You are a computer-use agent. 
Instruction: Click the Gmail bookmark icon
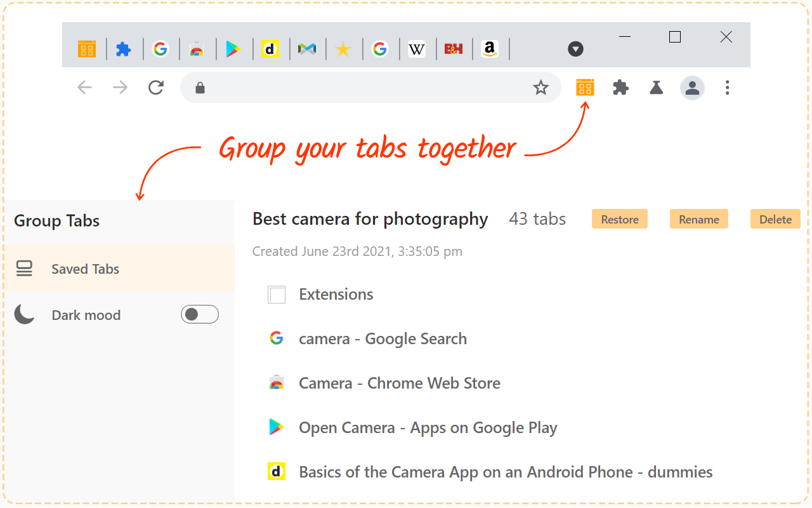(x=307, y=48)
